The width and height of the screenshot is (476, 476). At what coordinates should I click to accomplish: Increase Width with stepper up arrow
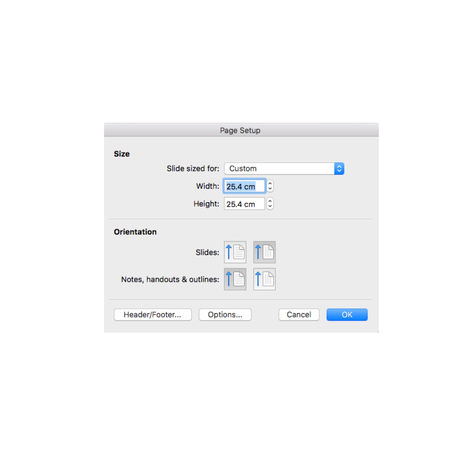click(270, 184)
